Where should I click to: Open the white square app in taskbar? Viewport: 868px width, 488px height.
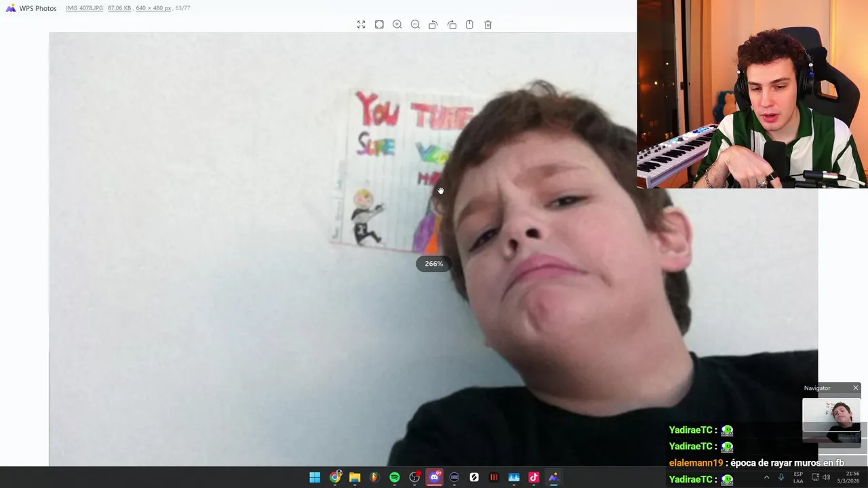coord(474,477)
